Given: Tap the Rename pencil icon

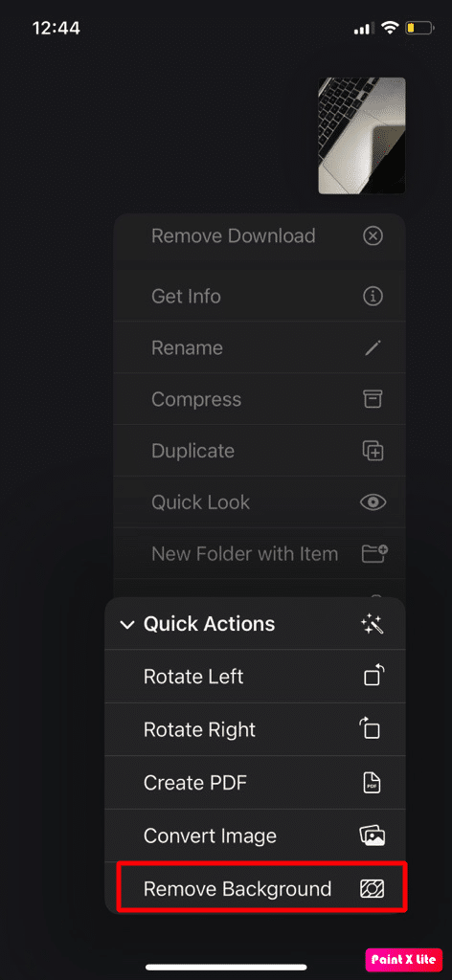Looking at the screenshot, I should [x=373, y=348].
